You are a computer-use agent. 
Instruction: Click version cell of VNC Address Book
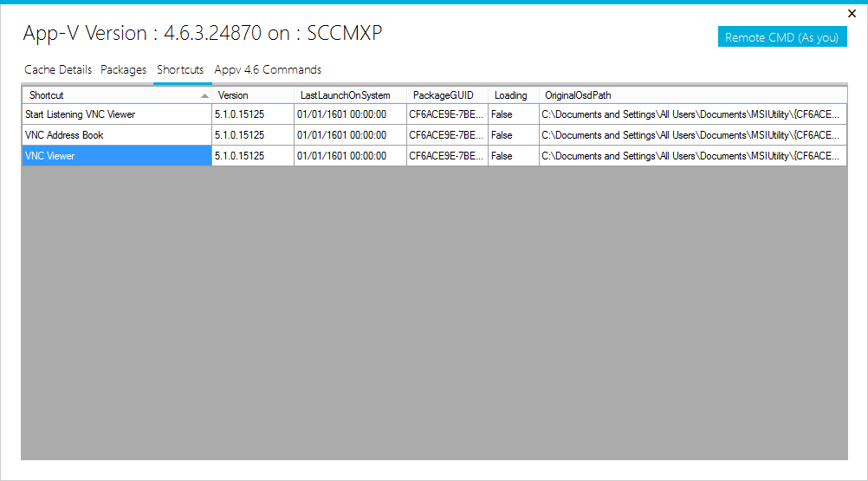[x=253, y=135]
